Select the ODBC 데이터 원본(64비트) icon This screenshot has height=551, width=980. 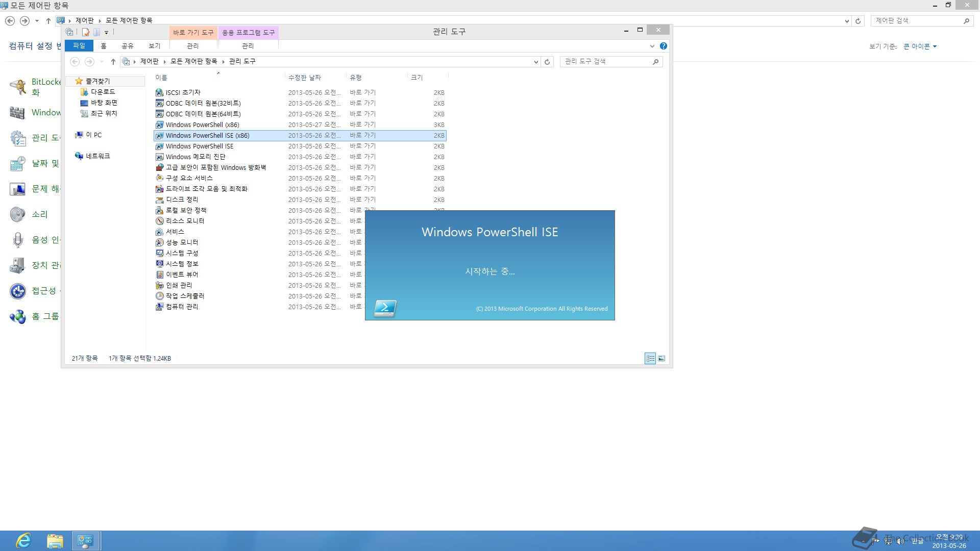click(x=160, y=114)
